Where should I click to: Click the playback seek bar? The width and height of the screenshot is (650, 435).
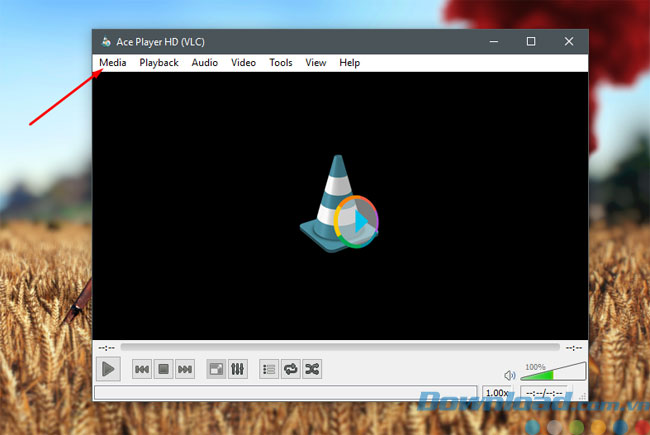(x=340, y=347)
